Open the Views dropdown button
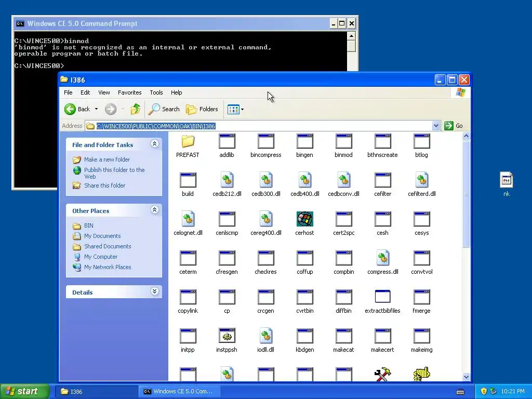The height and width of the screenshot is (399, 532). pos(235,109)
